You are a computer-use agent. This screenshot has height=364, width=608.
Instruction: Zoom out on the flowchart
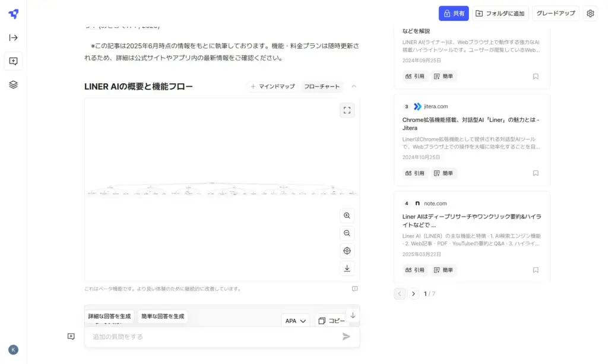(347, 233)
